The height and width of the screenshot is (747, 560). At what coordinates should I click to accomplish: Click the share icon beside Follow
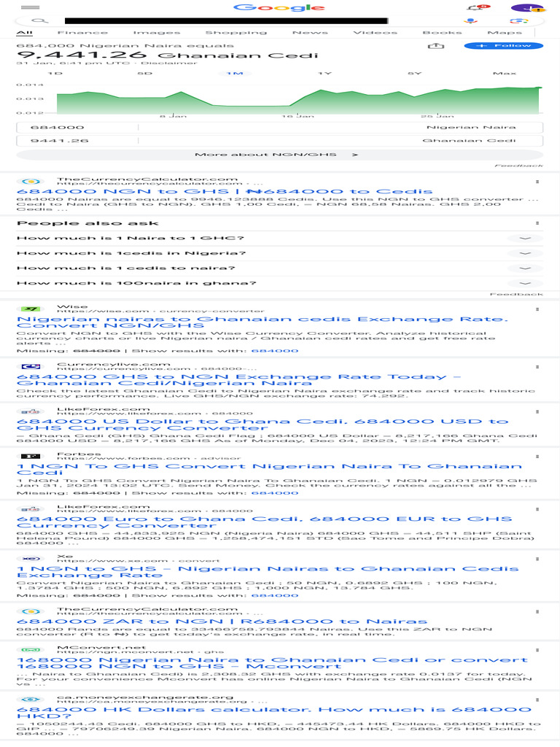436,46
